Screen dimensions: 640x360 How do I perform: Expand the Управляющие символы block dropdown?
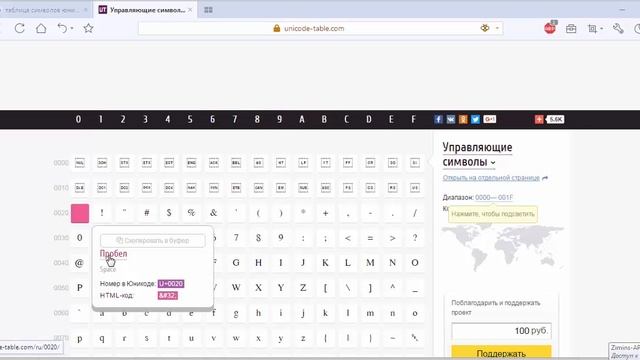coord(493,163)
